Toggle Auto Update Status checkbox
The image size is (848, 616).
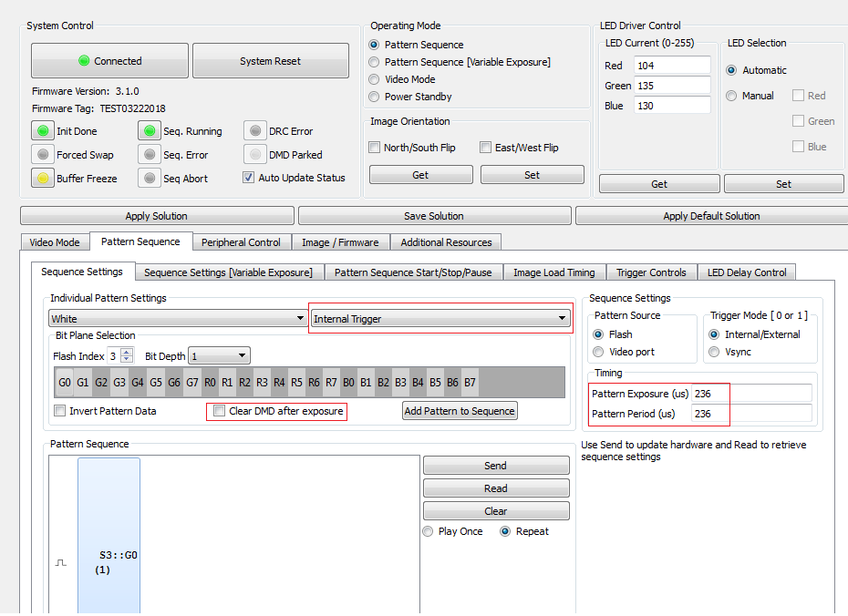click(248, 177)
